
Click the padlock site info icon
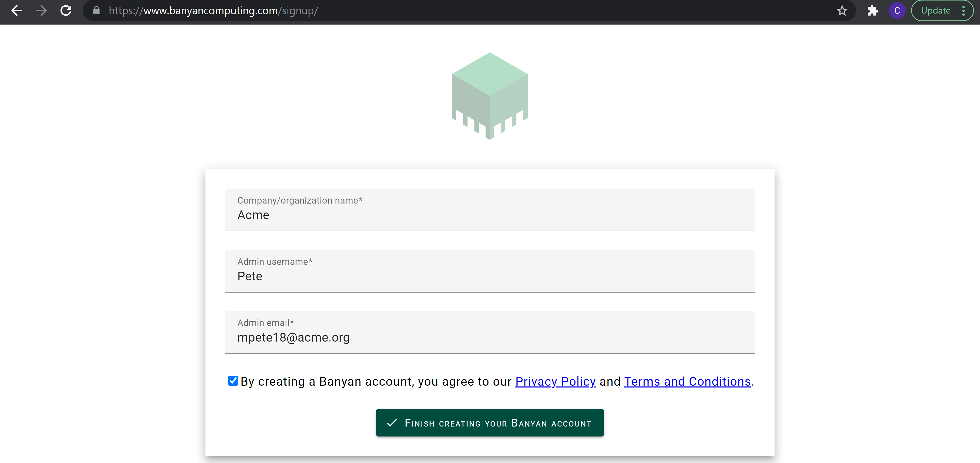(96, 11)
